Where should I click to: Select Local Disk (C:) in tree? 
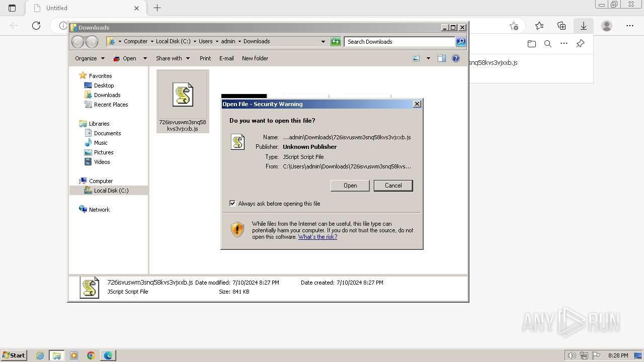111,191
